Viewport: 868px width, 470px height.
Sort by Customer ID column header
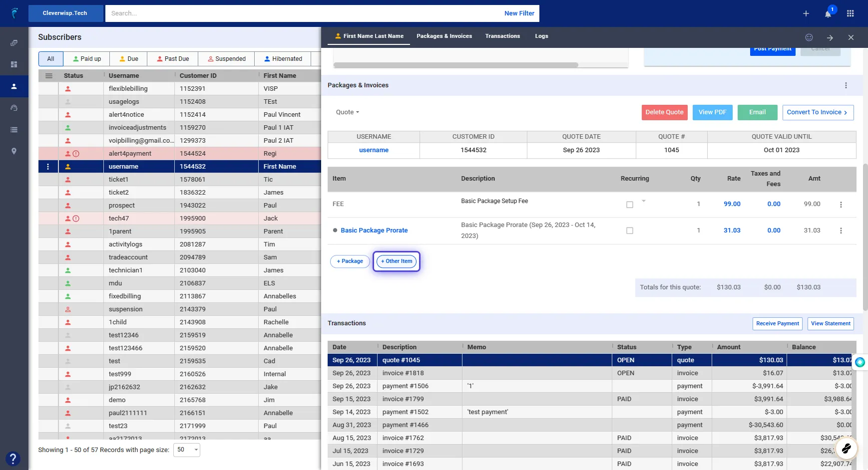(x=198, y=76)
